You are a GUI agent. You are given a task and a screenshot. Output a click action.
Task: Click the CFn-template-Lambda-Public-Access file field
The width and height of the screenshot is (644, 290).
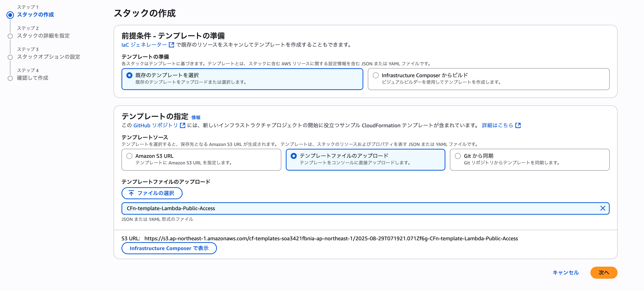coord(365,208)
